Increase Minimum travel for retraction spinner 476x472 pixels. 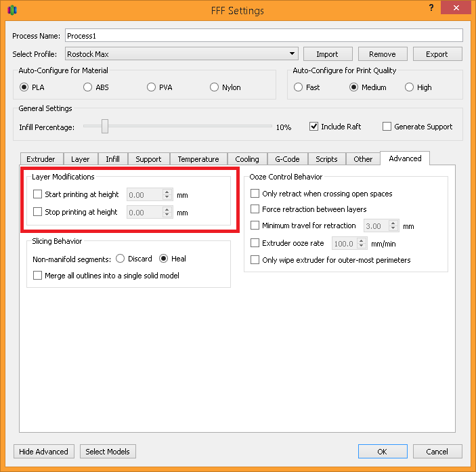[395, 223]
